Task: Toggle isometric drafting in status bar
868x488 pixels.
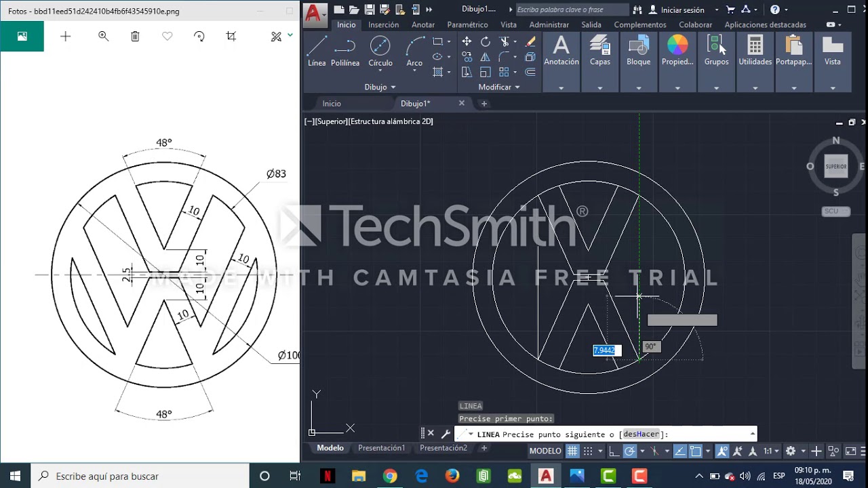Action: point(654,451)
